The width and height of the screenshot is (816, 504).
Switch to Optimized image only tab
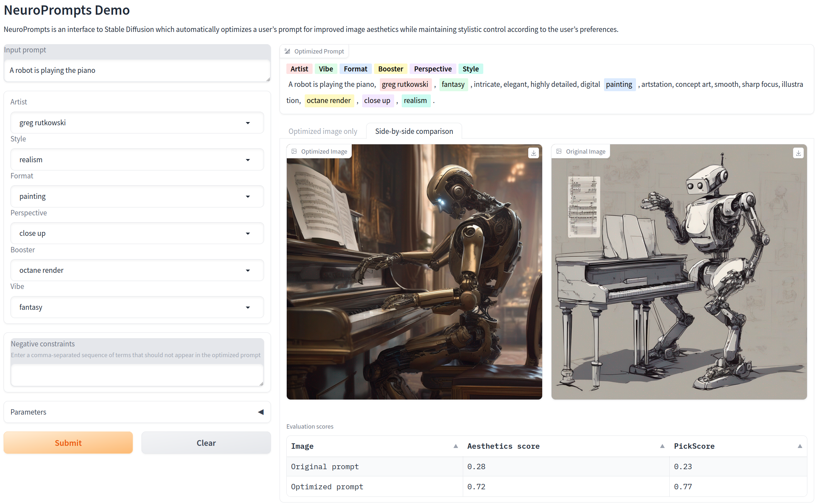(323, 131)
